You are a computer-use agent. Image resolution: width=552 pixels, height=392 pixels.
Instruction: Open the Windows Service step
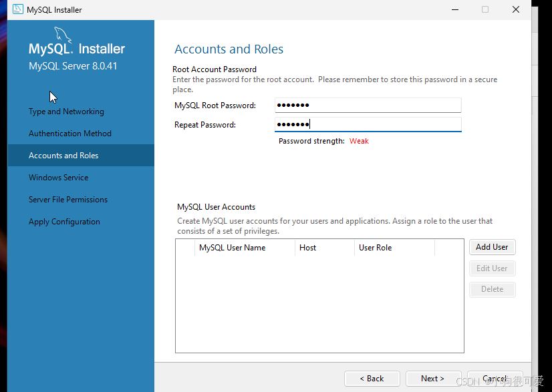58,178
